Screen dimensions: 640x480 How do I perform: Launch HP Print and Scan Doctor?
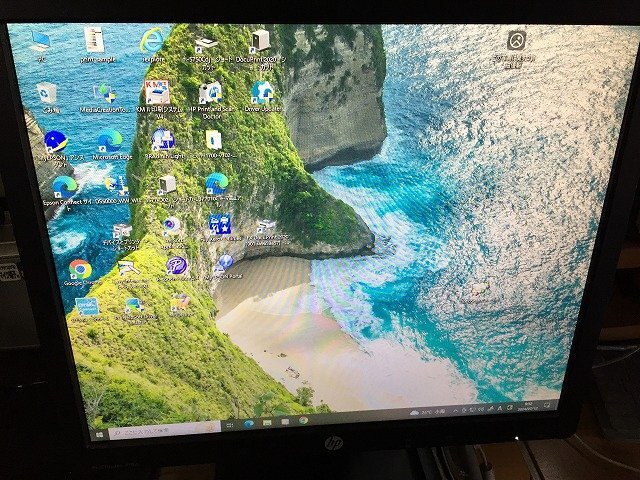(x=211, y=99)
